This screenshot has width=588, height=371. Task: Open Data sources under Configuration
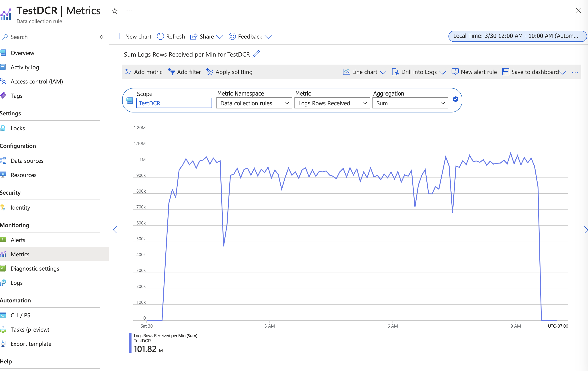click(x=27, y=161)
